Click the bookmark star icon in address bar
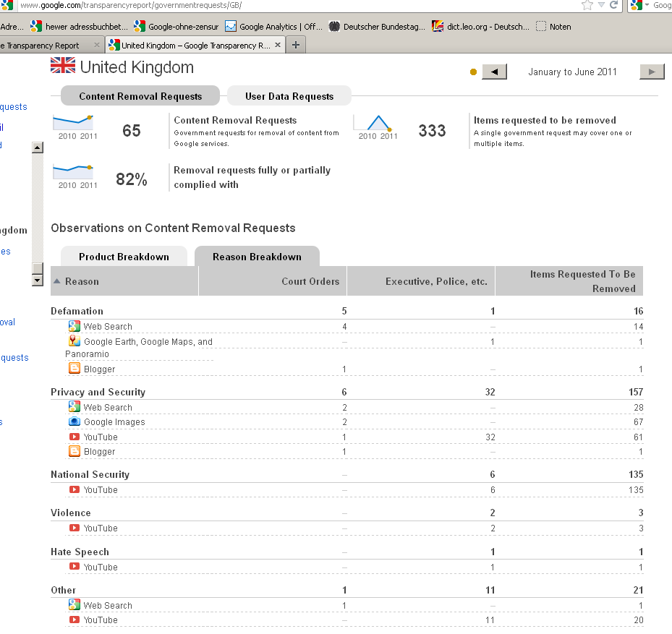This screenshot has width=672, height=634. point(587,5)
